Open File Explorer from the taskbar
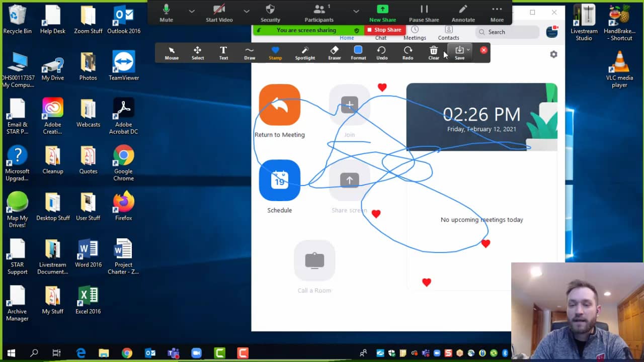The height and width of the screenshot is (362, 644). 104,353
